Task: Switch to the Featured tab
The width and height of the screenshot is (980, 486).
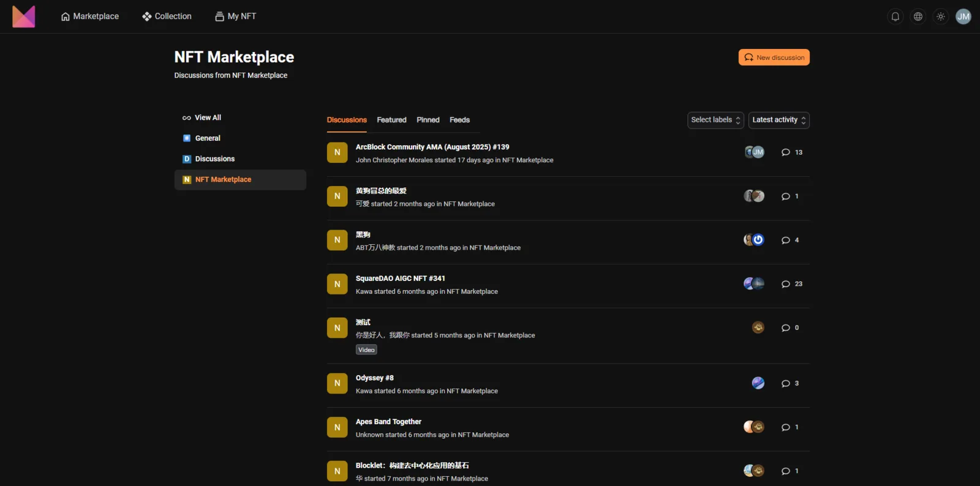Action: 391,120
